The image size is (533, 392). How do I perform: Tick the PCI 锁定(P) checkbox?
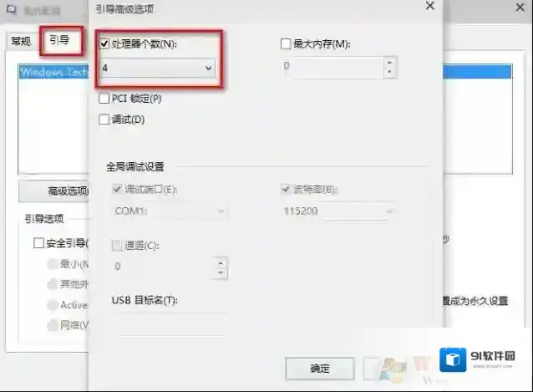(104, 99)
